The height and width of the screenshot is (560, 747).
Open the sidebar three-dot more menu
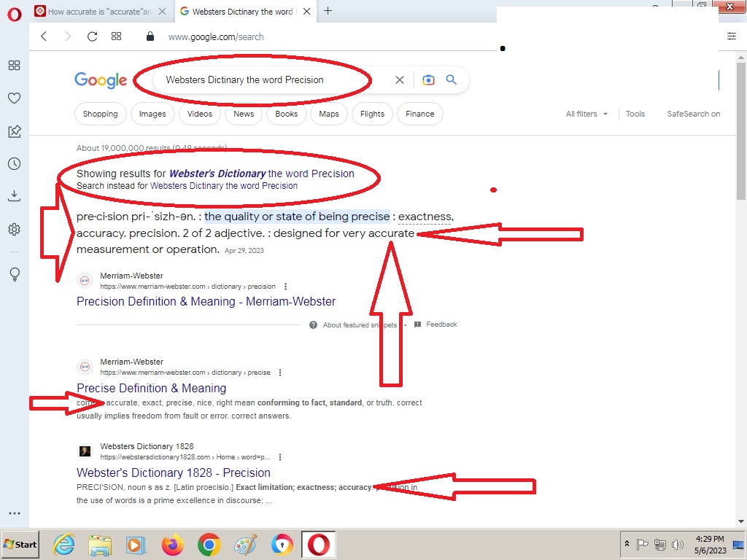(x=15, y=513)
